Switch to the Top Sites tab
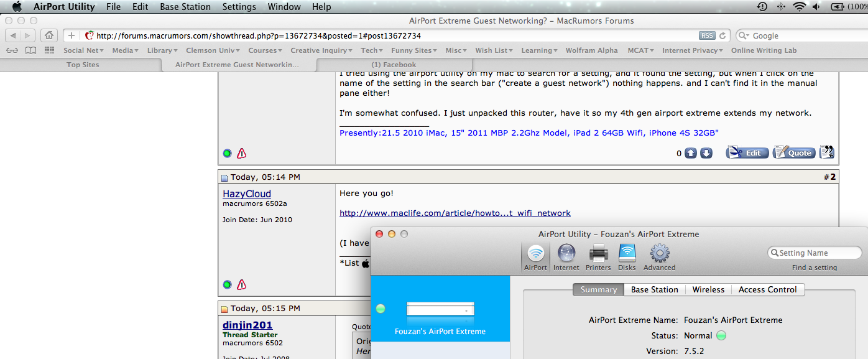The width and height of the screenshot is (868, 359). (x=83, y=65)
